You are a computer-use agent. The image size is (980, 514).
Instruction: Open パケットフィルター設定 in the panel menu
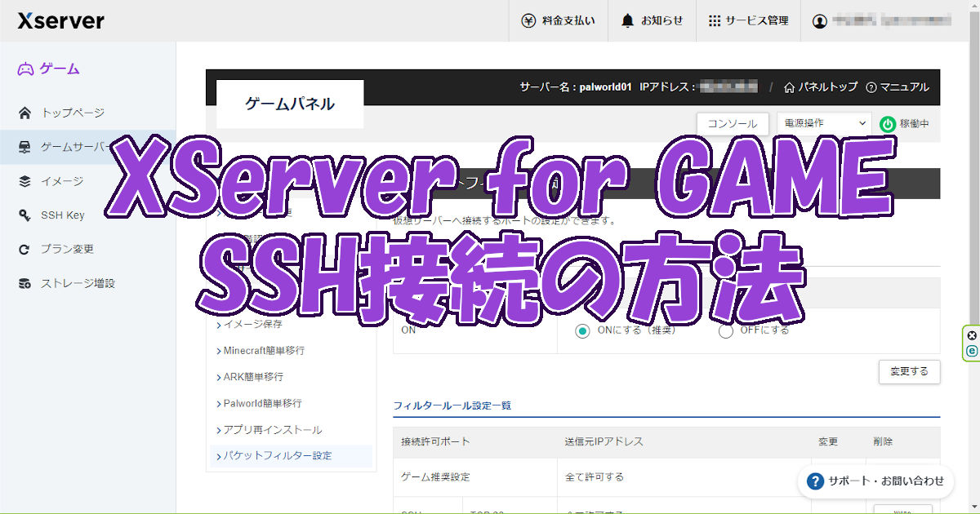click(x=277, y=456)
